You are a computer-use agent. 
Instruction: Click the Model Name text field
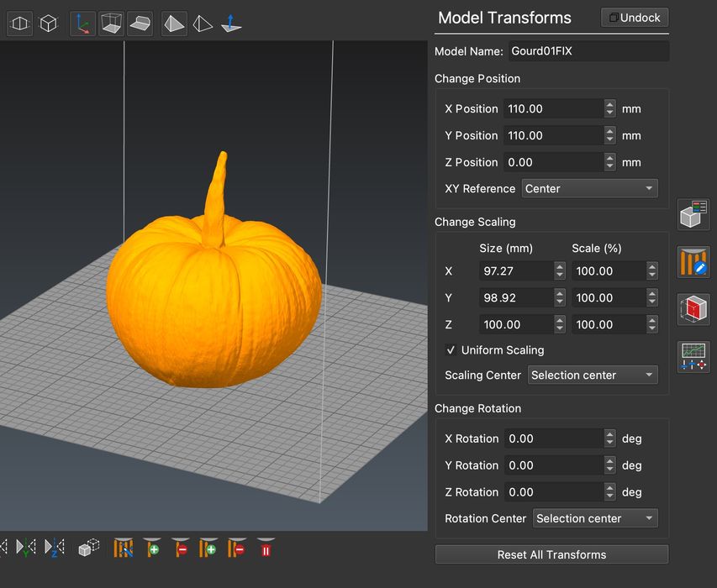click(x=588, y=51)
